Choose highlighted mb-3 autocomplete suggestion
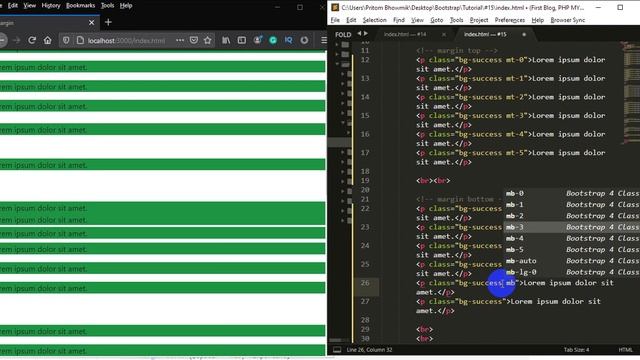This screenshot has width=640, height=360. pyautogui.click(x=571, y=227)
